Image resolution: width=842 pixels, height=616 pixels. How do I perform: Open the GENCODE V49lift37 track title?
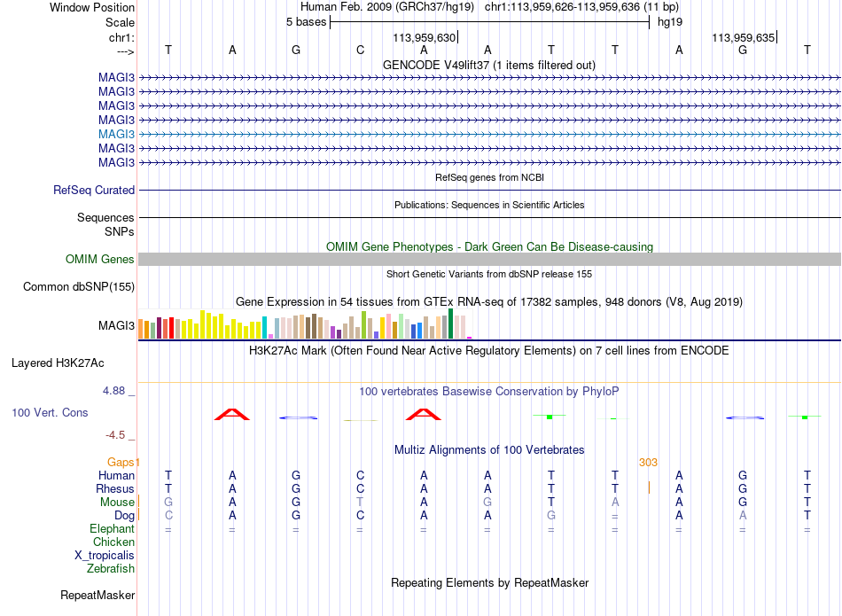pyautogui.click(x=489, y=65)
